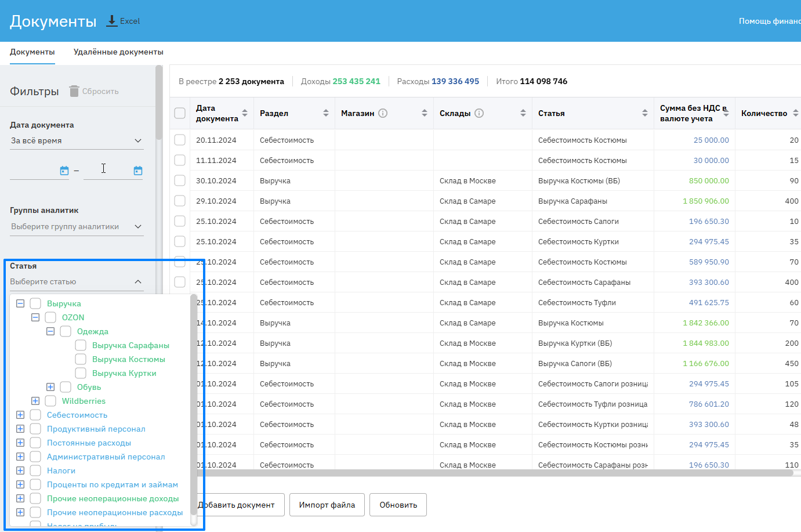Toggle the select-all checkbox in table header

(180, 113)
